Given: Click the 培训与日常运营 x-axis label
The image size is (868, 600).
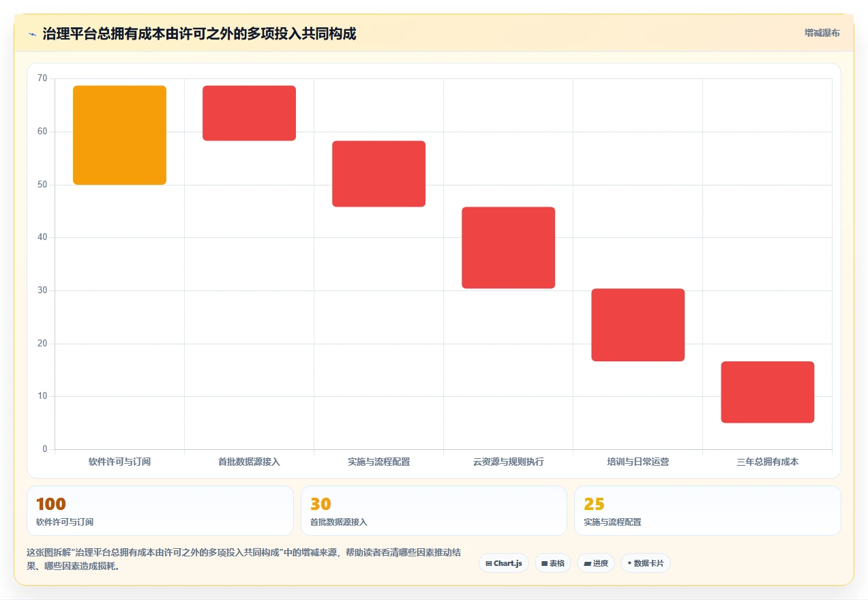Looking at the screenshot, I should coord(638,462).
